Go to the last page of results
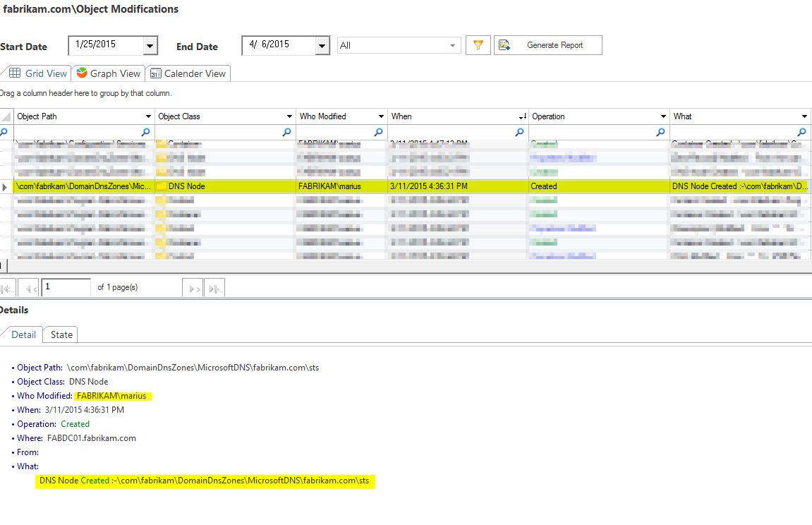The height and width of the screenshot is (525, 812). click(x=215, y=288)
